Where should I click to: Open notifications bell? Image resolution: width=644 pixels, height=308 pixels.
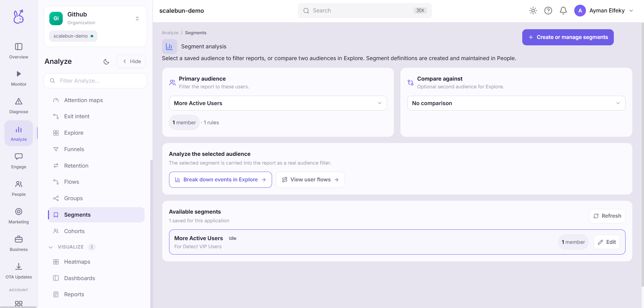click(x=563, y=11)
